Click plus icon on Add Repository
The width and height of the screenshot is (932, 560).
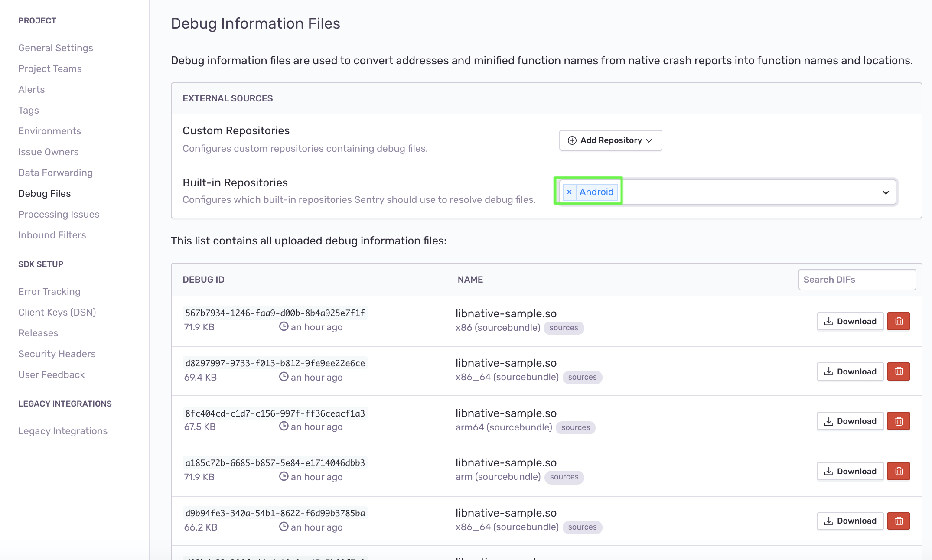[572, 140]
